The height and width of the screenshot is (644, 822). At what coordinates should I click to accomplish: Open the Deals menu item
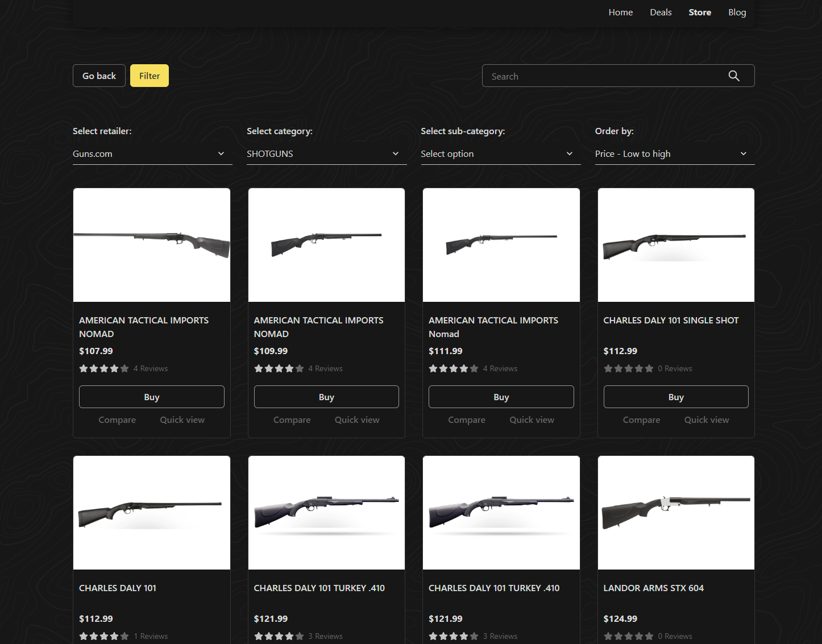pos(661,13)
